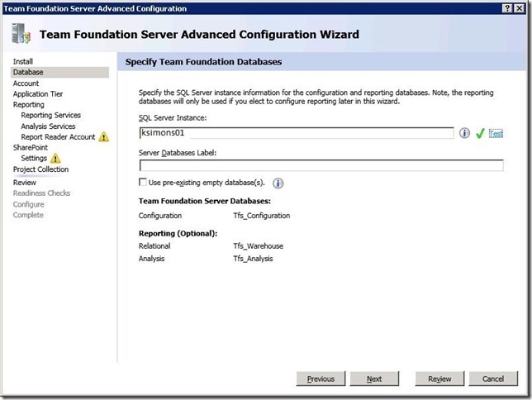Click the Test link to verify SQL instance
Screen dimensions: 532x400
(x=496, y=133)
